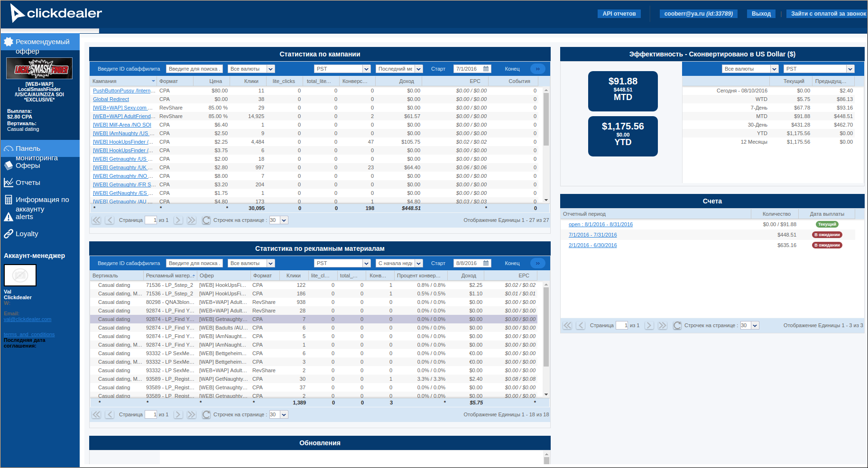Viewport: 868px width, 468px height.
Task: Go to first page in creatives stats
Action: click(x=96, y=414)
